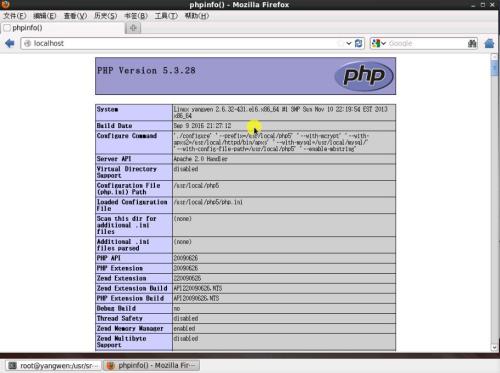
Task: Click the Thread Safety label
Action: (119, 318)
